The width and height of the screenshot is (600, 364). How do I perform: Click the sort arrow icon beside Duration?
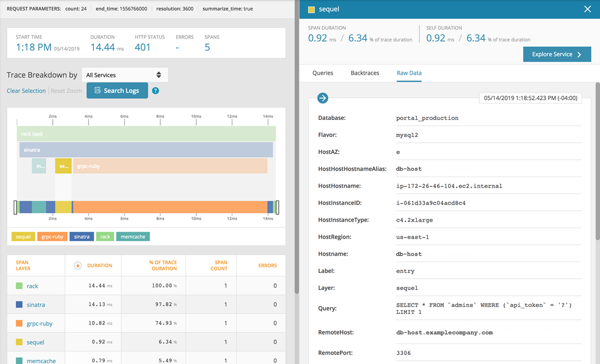(x=77, y=265)
